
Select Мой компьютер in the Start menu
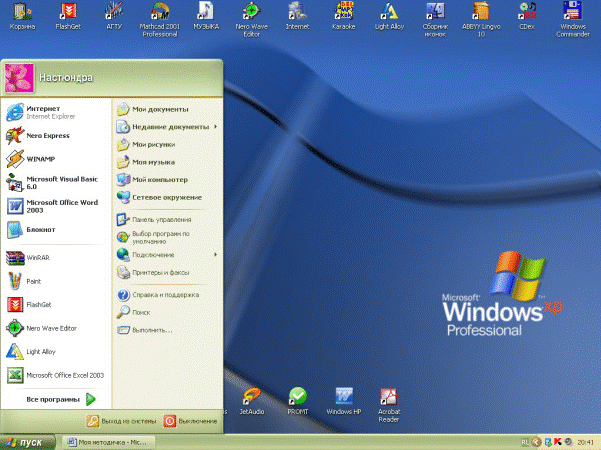158,179
